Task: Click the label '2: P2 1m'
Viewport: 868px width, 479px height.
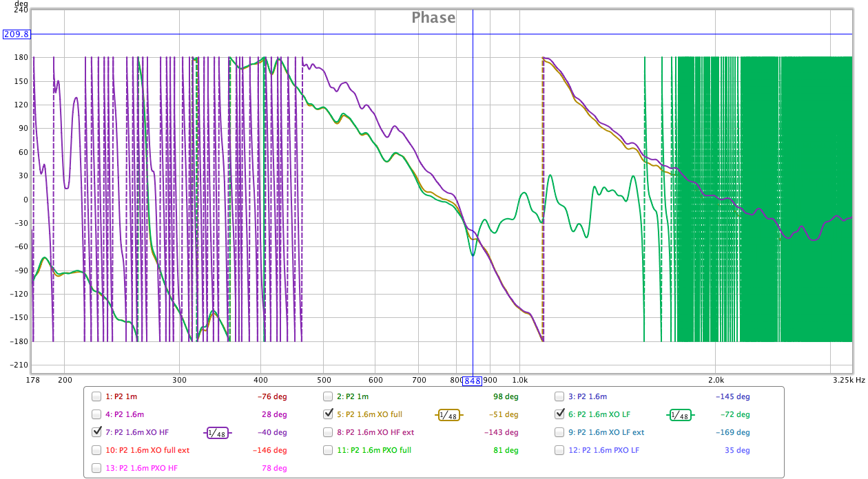Action: click(x=353, y=396)
